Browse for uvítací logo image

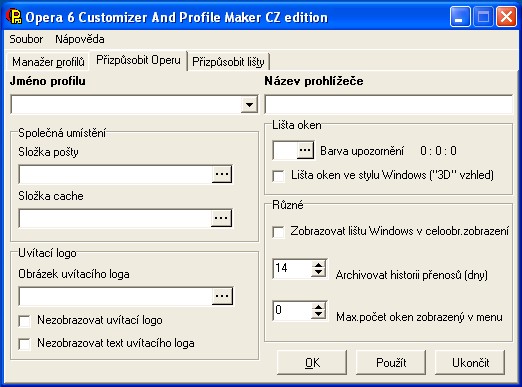(x=222, y=296)
